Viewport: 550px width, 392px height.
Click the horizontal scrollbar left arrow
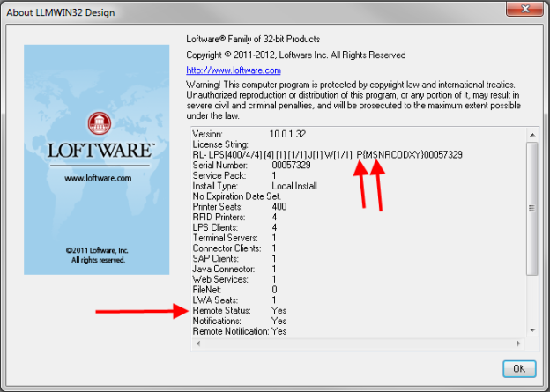click(198, 344)
